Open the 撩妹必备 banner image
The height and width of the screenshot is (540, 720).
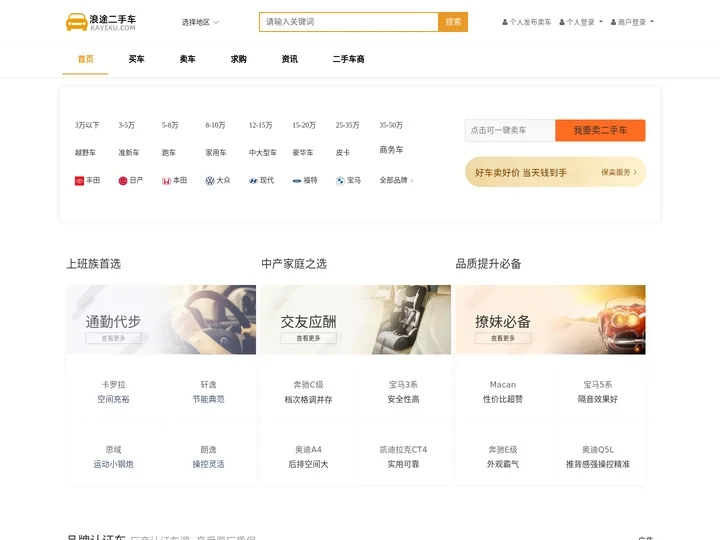coord(551,320)
